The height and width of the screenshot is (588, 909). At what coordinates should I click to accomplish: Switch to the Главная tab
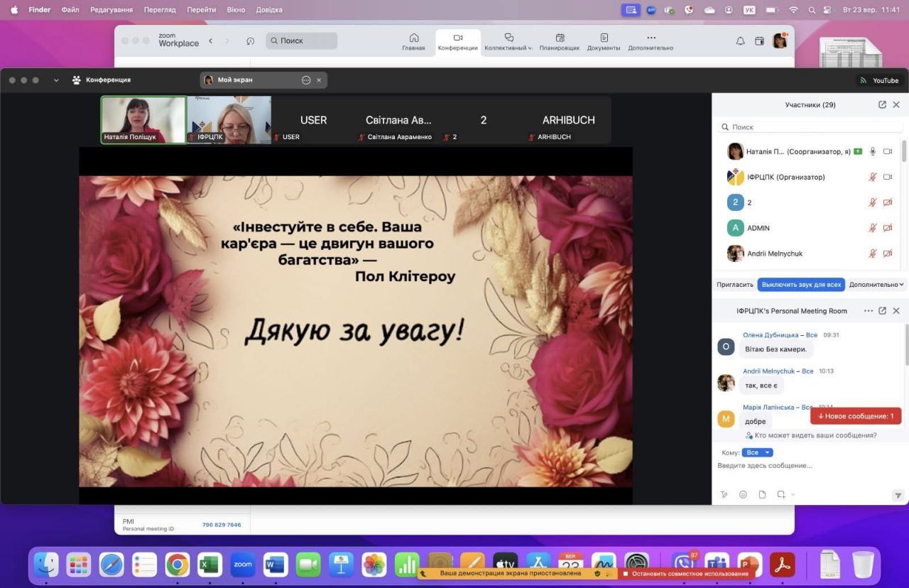tap(413, 41)
